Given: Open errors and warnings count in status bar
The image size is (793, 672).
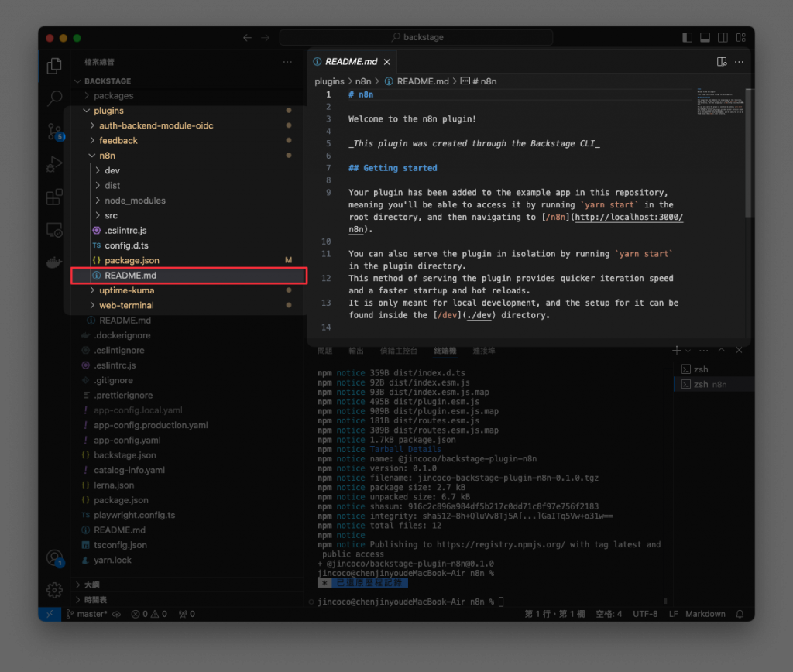Looking at the screenshot, I should pos(149,614).
